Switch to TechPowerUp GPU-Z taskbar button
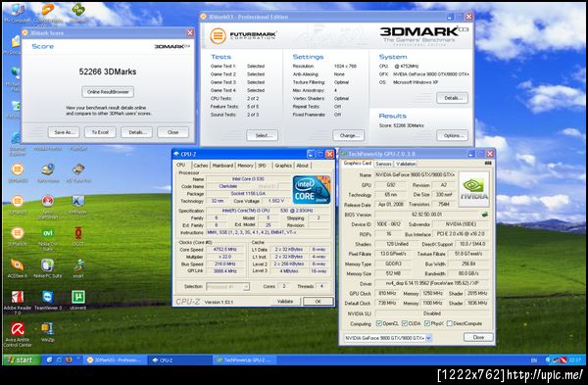 (245, 361)
